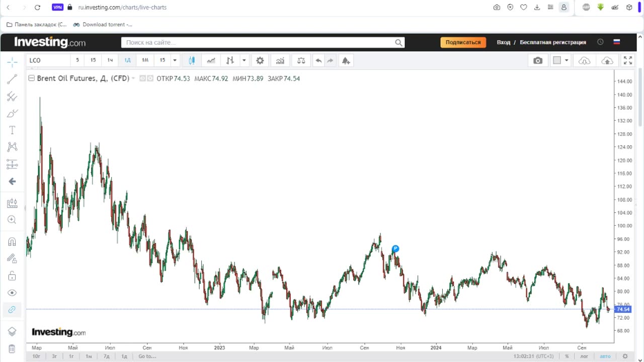644x362 pixels.
Task: Open chart properties gear
Action: 260,60
